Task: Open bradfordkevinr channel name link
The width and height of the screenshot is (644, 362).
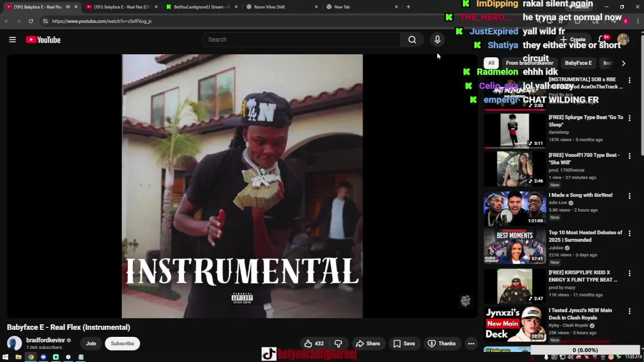Action: coord(45,340)
